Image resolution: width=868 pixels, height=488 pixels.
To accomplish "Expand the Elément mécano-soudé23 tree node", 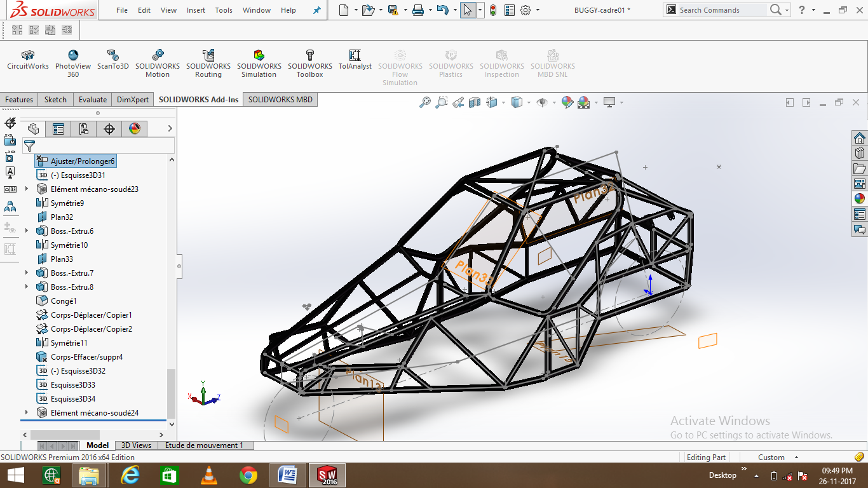I will click(x=25, y=189).
